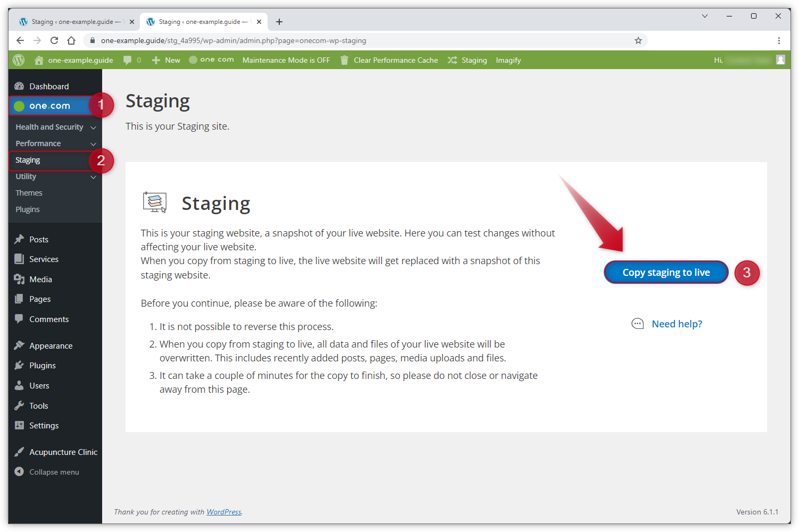The image size is (799, 532).
Task: Click the trash icon beside Clear Performance Cache
Action: pos(343,60)
